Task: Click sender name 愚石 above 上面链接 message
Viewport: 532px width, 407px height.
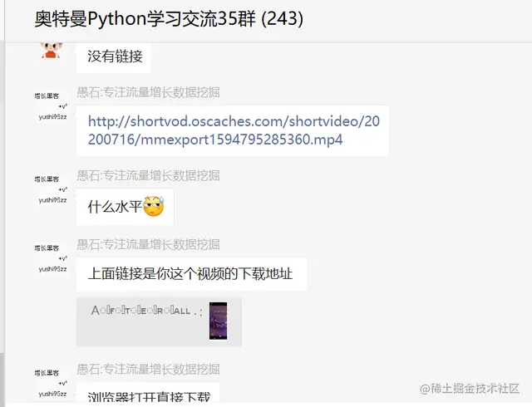Action: point(148,244)
